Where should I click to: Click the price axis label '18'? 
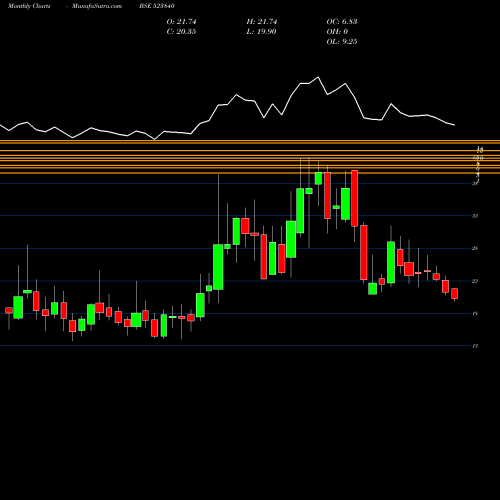475,313
